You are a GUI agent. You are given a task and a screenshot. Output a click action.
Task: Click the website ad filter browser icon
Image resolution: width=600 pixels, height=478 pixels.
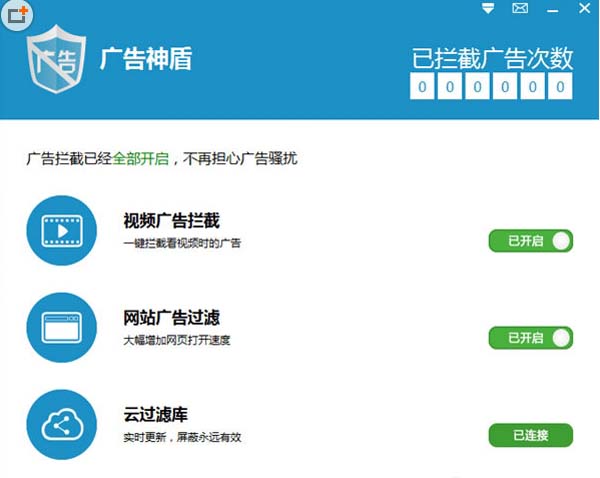click(62, 328)
